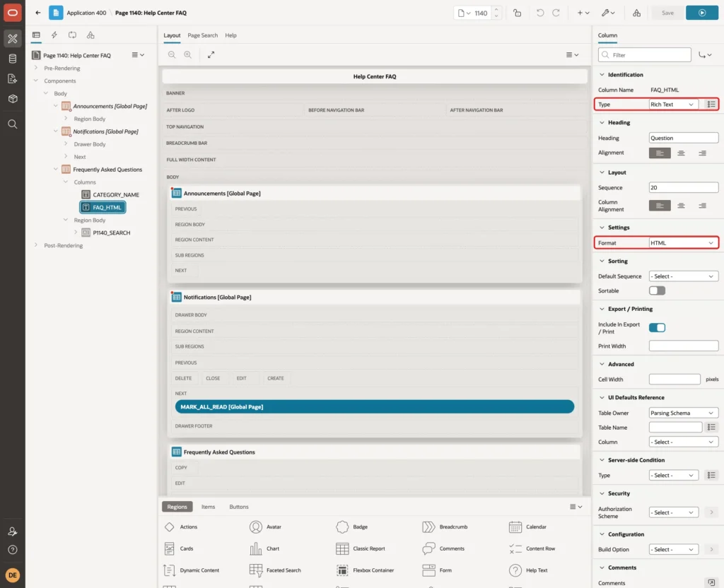The height and width of the screenshot is (588, 724).
Task: Set Heading Alignment to right
Action: (702, 153)
